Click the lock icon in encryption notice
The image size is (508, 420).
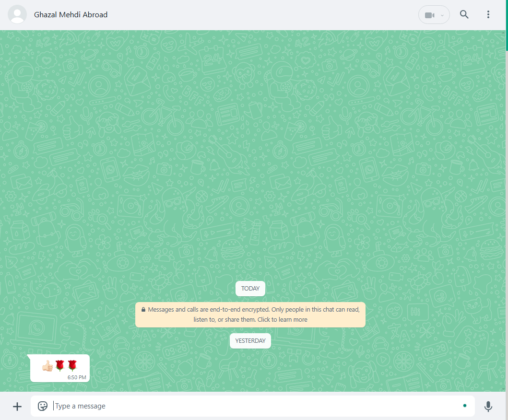pyautogui.click(x=143, y=310)
